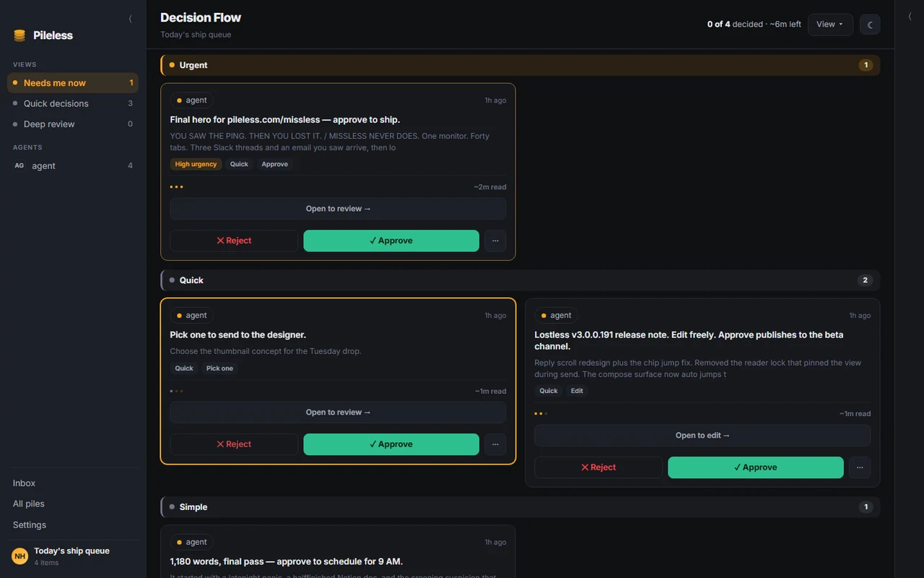Click agent chip on designer card
Image resolution: width=924 pixels, height=578 pixels.
191,316
